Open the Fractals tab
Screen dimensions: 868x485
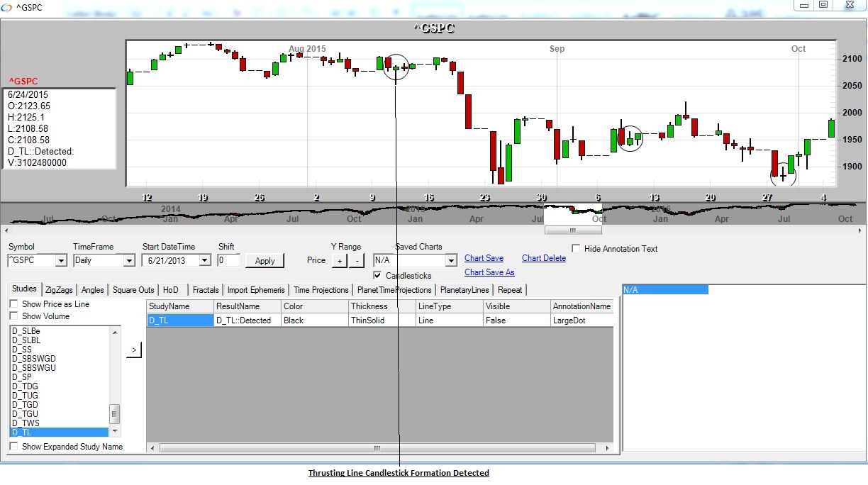206,290
